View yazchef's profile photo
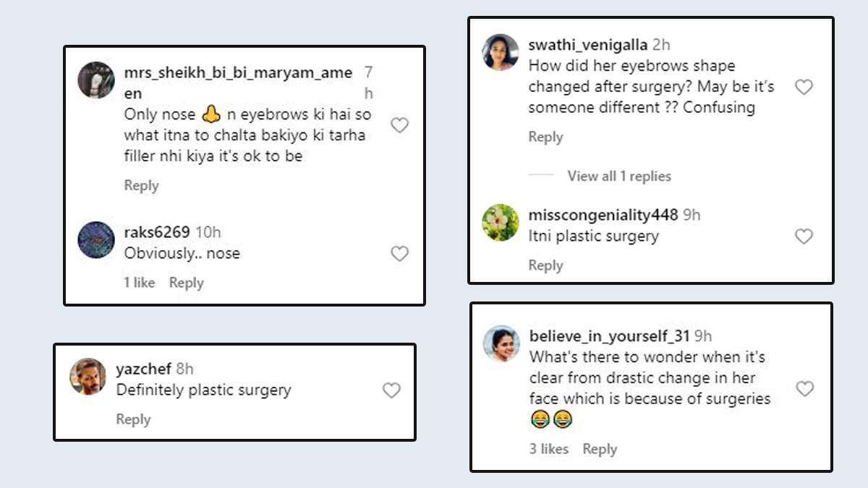Screen dimensions: 868x488 [88, 376]
